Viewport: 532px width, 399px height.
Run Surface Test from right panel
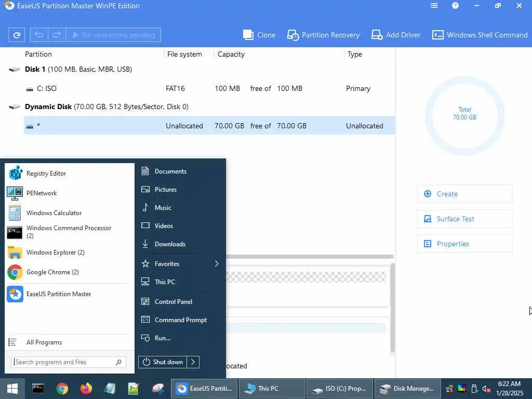tap(464, 219)
